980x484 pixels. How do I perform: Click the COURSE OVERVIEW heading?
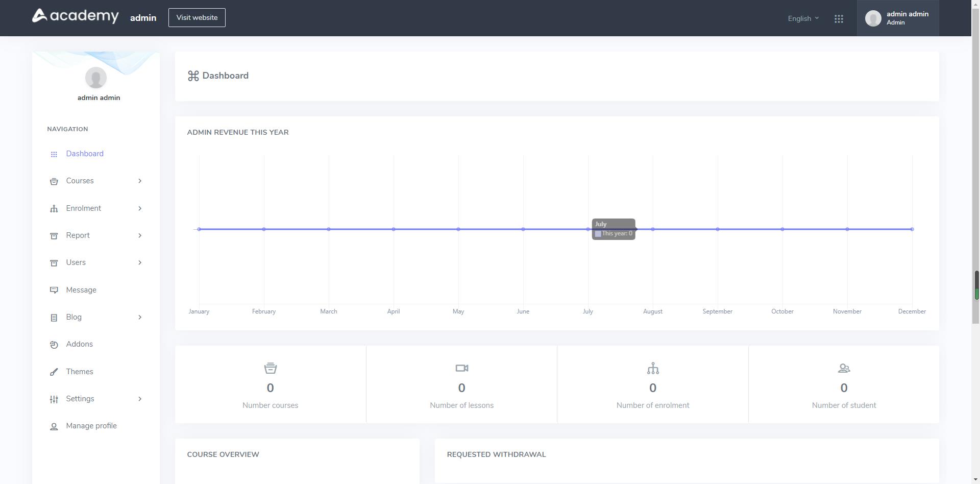[x=223, y=454]
